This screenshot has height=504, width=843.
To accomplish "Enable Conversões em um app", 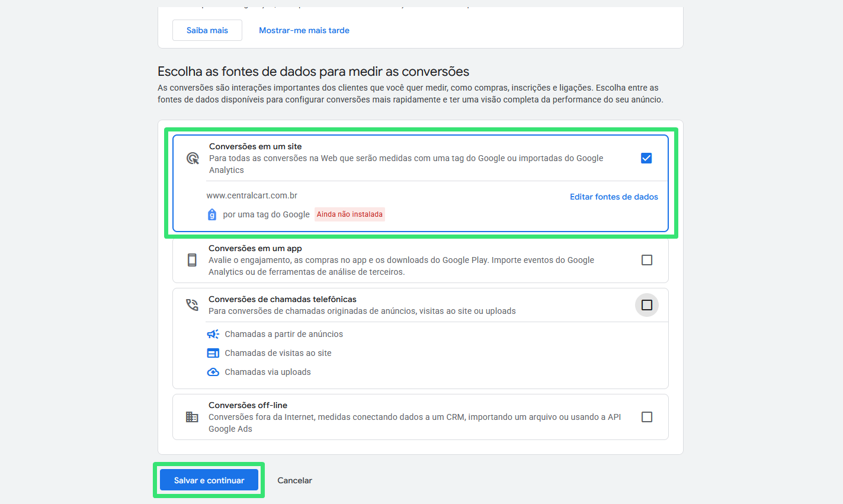I will [646, 259].
